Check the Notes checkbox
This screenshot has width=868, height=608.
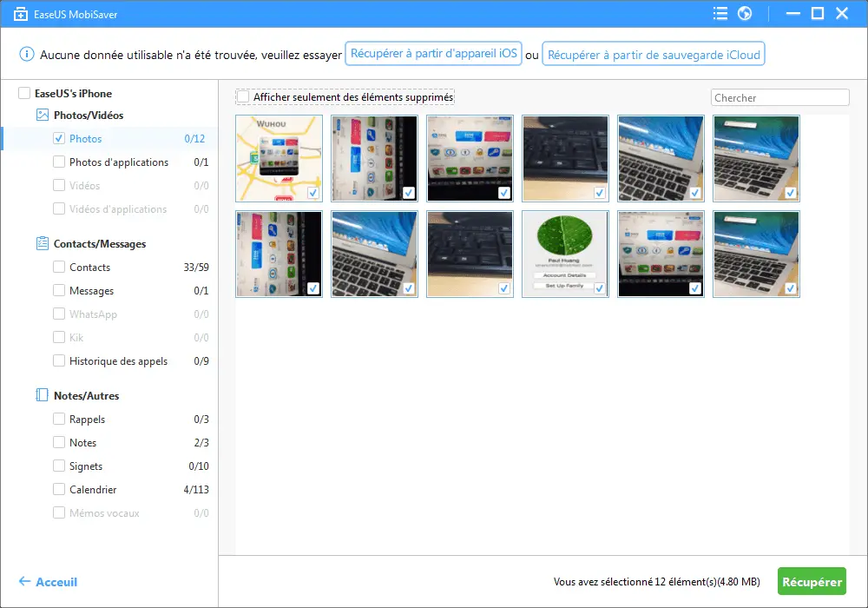(x=59, y=442)
